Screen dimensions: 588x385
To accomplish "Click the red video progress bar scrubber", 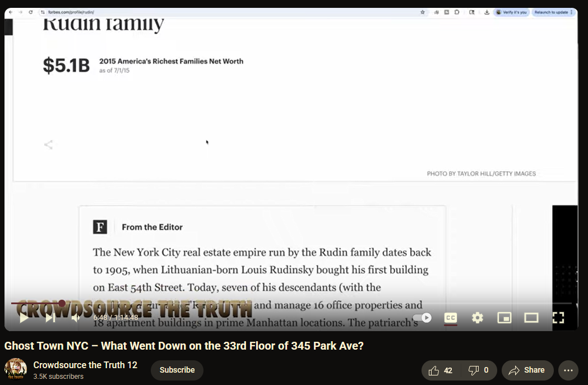I will [x=62, y=303].
